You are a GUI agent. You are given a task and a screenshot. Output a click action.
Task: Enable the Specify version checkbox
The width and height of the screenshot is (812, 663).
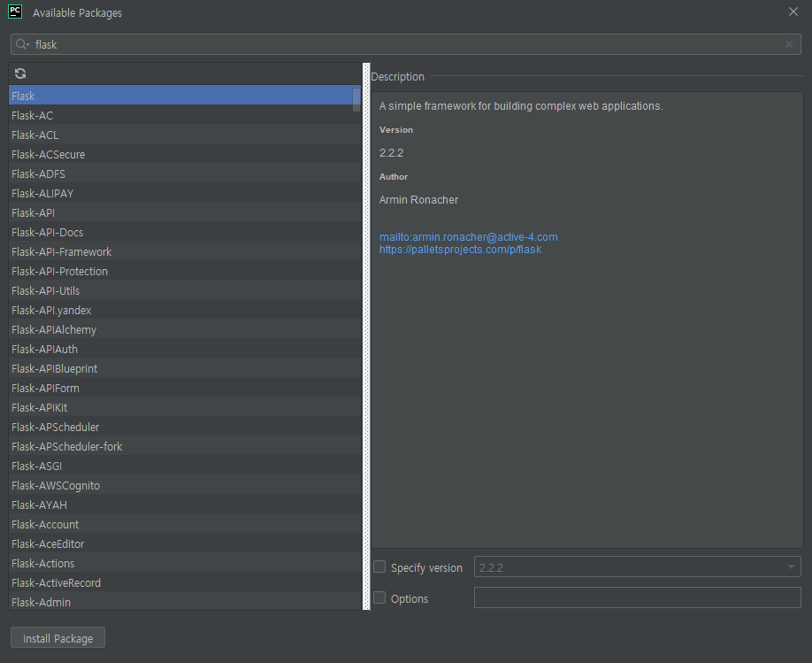[379, 567]
